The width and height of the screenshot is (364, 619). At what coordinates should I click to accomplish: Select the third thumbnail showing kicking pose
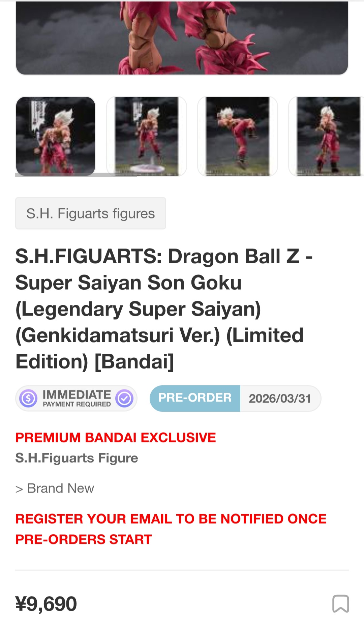238,136
